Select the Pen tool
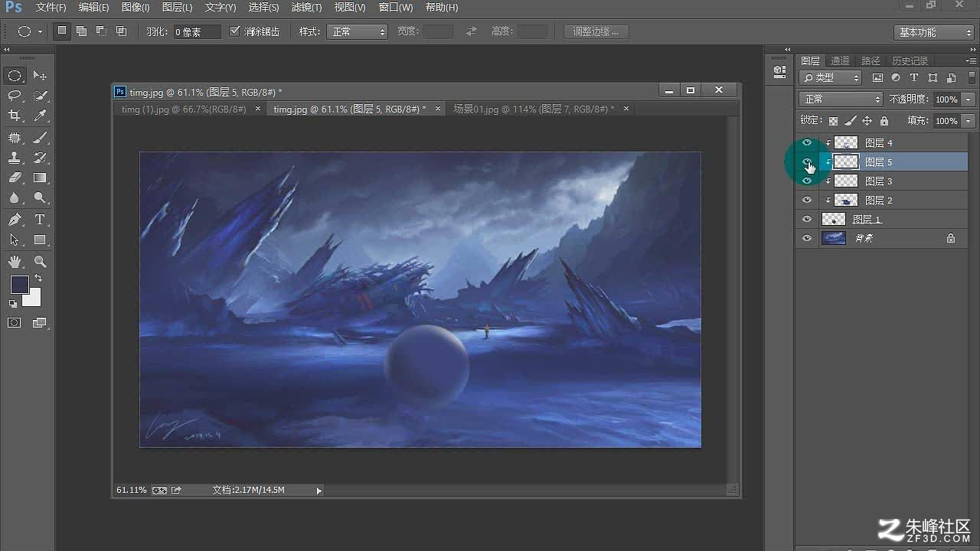980x551 pixels. point(15,220)
